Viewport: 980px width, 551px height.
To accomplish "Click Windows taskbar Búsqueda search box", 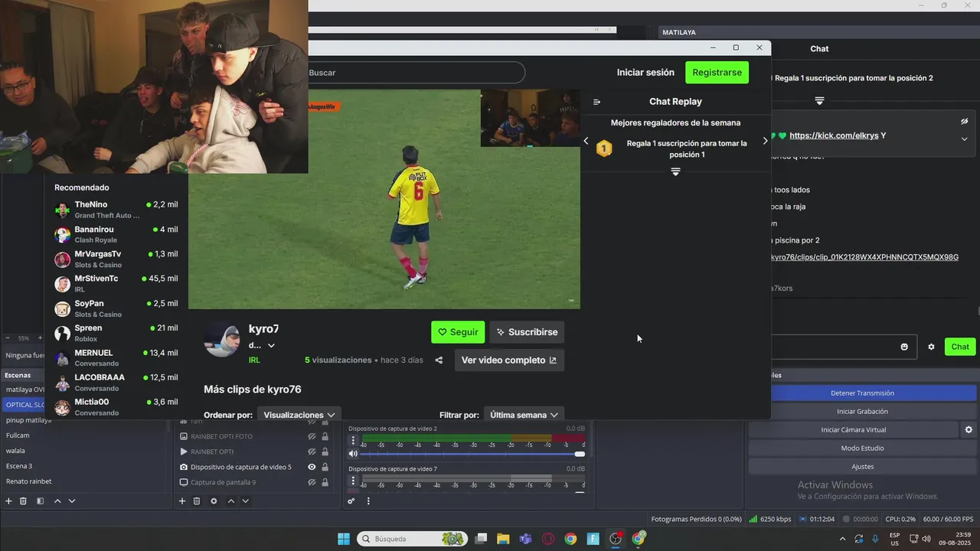I will (x=412, y=539).
